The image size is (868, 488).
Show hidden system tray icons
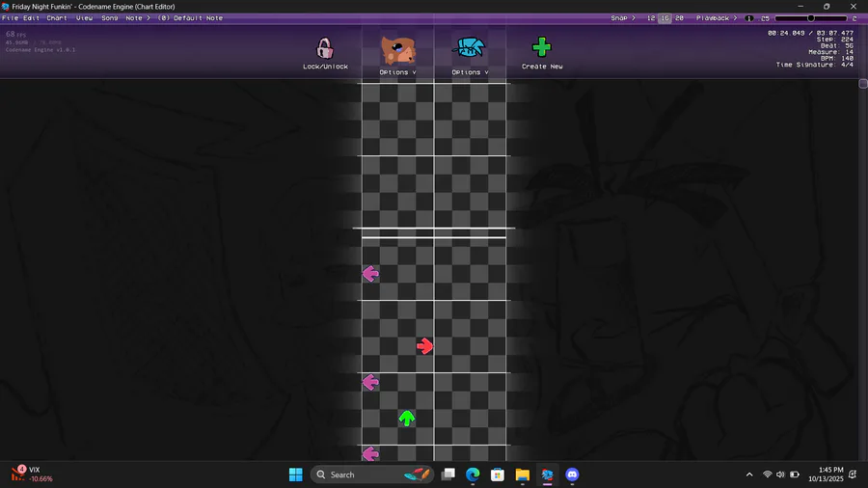749,474
